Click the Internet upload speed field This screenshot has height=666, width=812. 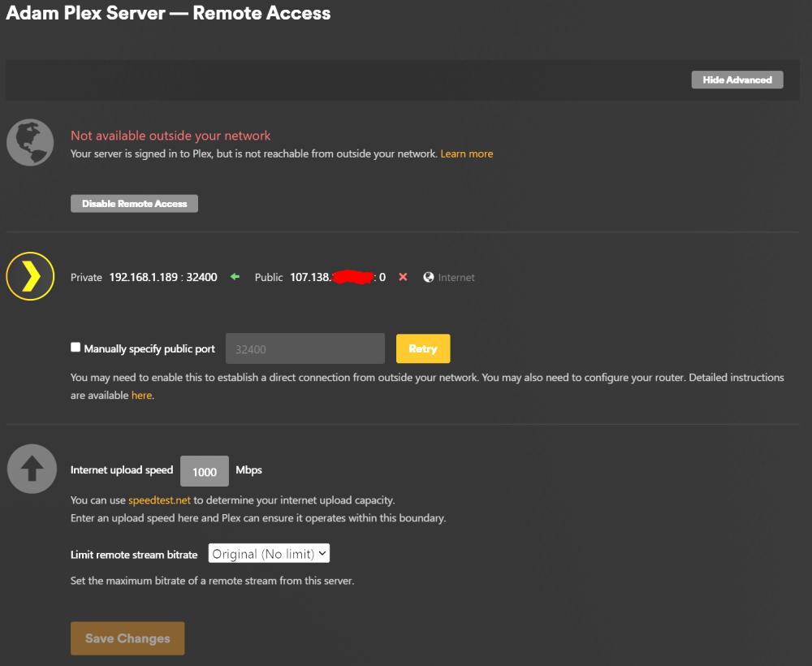tap(205, 471)
